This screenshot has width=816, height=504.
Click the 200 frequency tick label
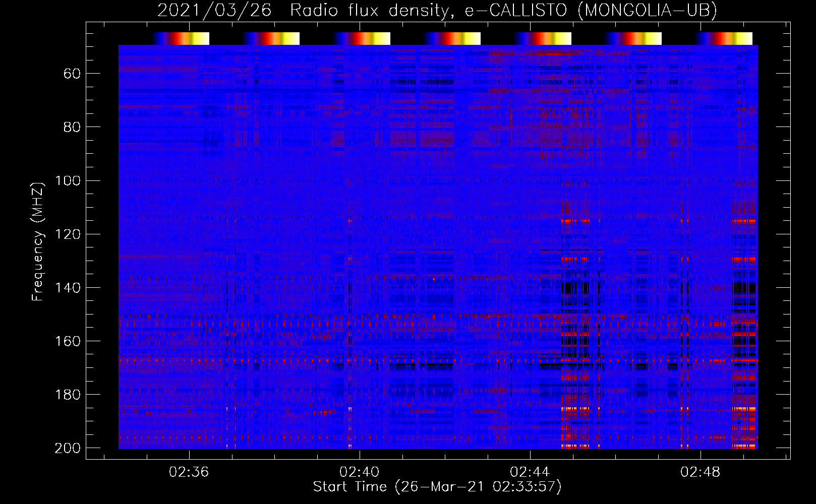[x=68, y=448]
